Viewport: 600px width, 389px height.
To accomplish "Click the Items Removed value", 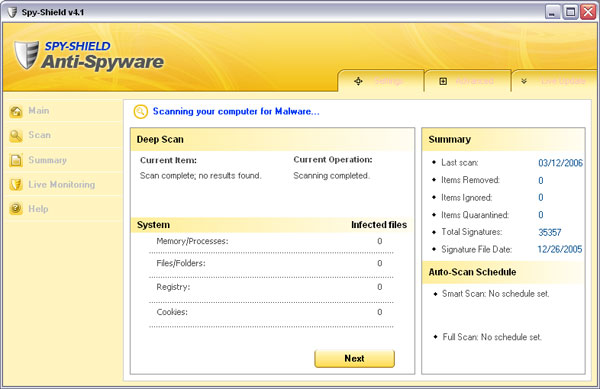I will pyautogui.click(x=541, y=180).
